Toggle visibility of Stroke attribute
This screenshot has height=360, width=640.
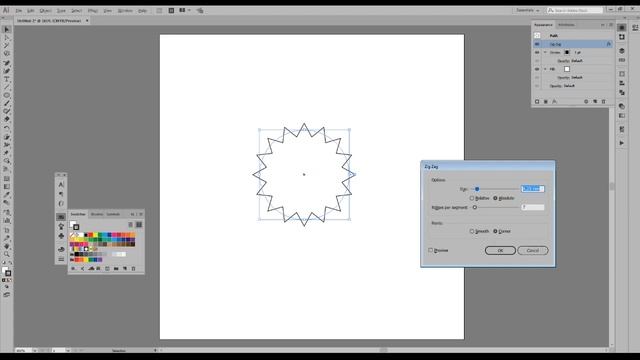click(537, 52)
